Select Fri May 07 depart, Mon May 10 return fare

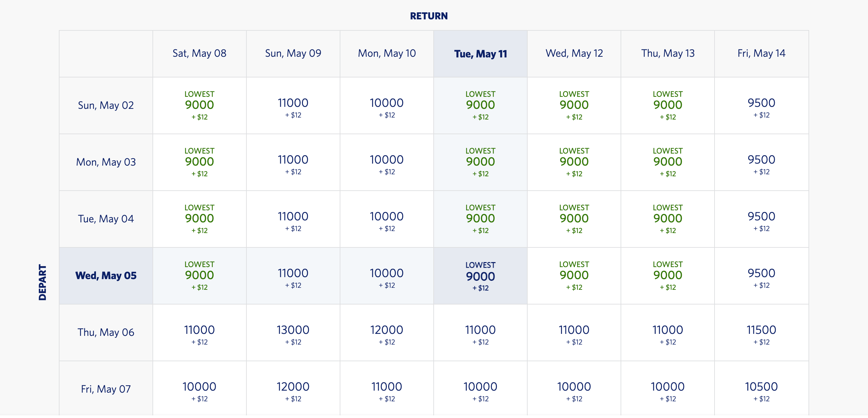[x=387, y=390]
